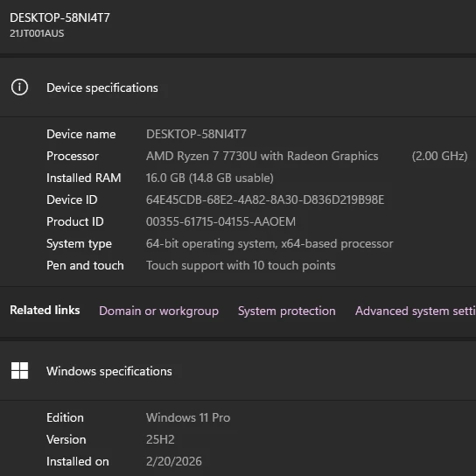This screenshot has height=476, width=476.
Task: Select Product ID 00355-61715-04155-AAOEM
Action: 220,221
